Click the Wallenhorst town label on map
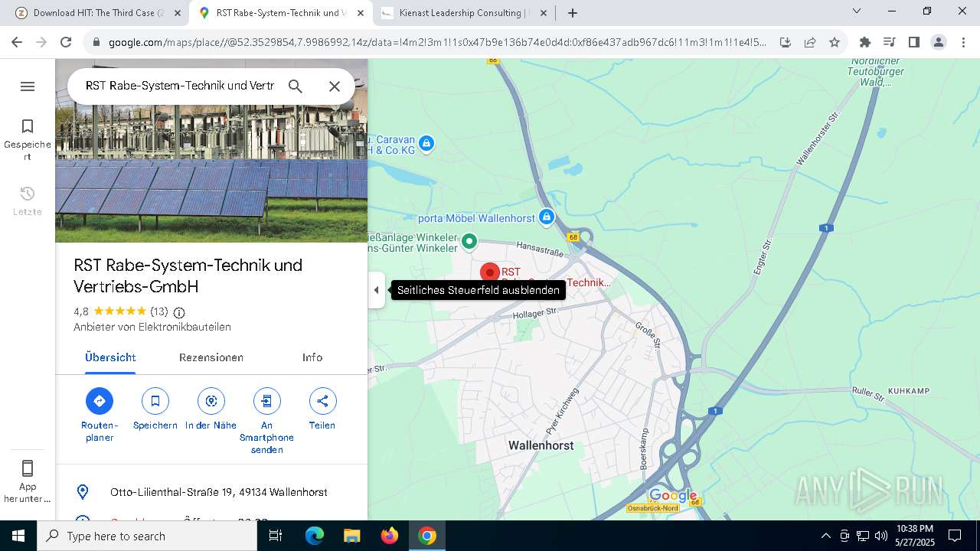Screen dimensions: 980x551 [541, 445]
